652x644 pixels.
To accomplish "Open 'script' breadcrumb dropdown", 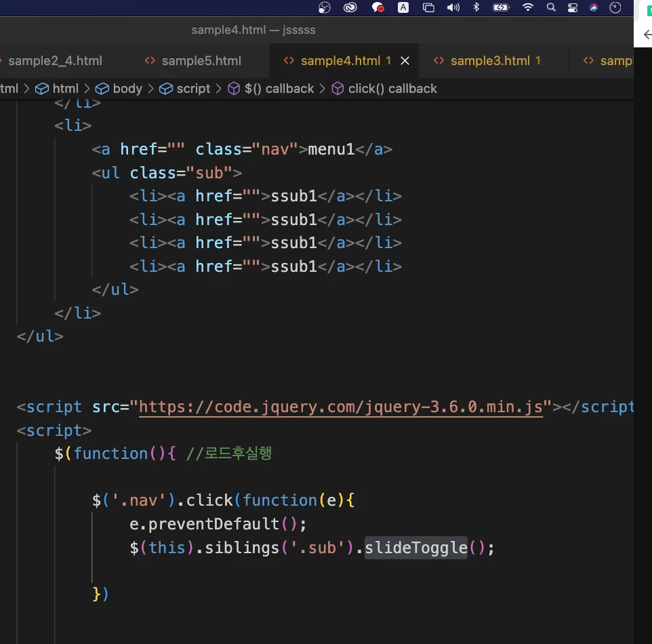I will [193, 89].
